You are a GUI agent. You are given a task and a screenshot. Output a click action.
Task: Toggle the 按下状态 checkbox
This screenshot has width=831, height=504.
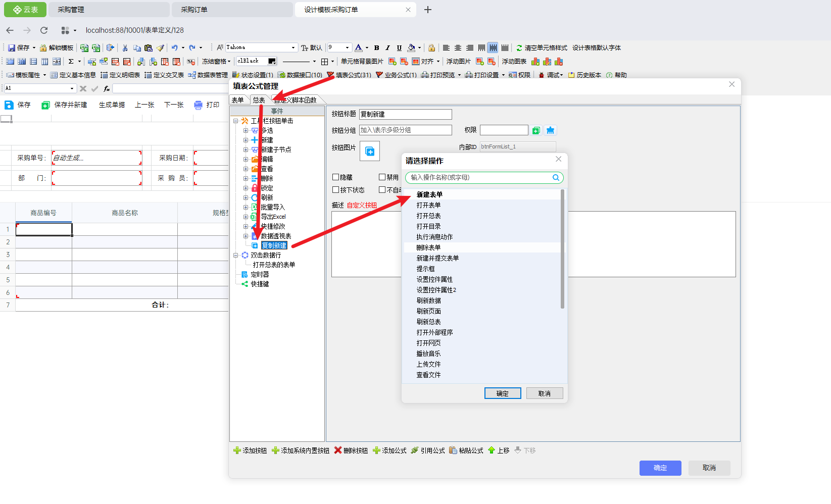click(335, 190)
